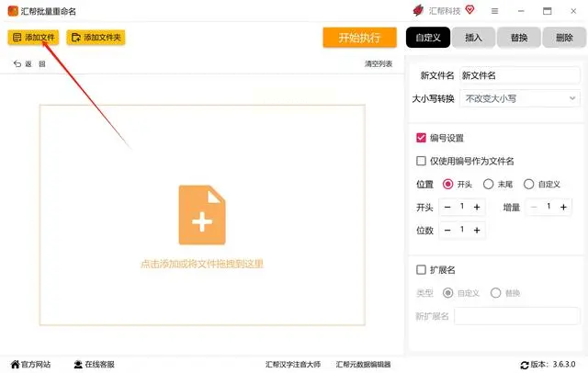Open the 大小写转换 dropdown

pos(520,98)
